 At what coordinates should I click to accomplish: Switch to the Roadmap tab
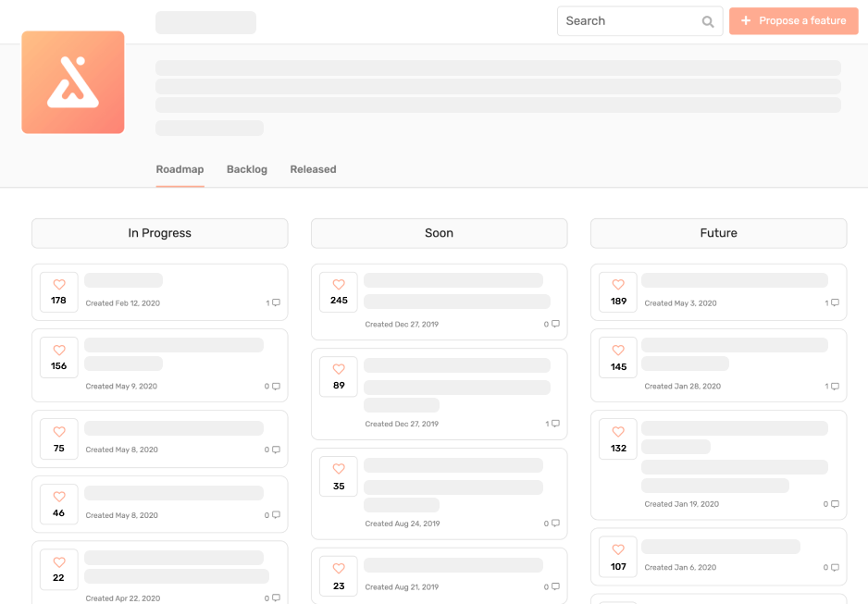click(180, 169)
